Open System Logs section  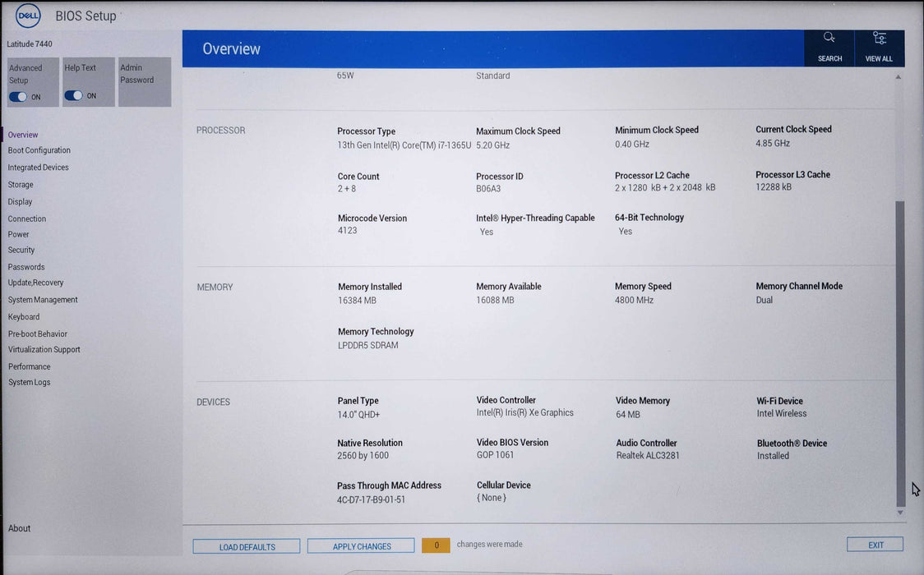[30, 382]
